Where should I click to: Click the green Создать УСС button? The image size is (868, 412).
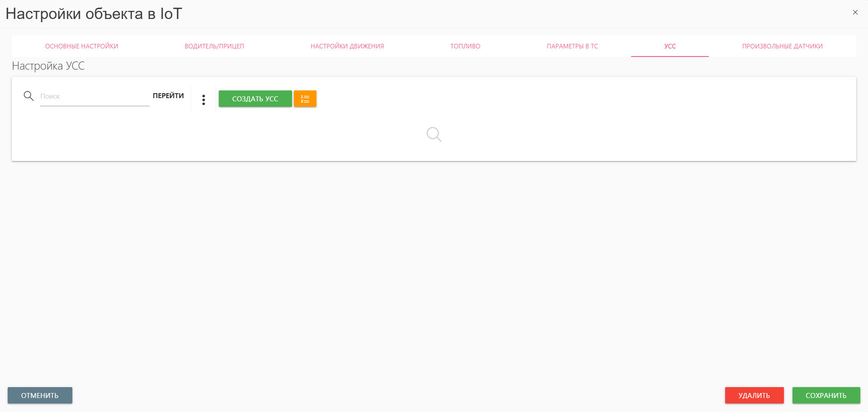(255, 99)
